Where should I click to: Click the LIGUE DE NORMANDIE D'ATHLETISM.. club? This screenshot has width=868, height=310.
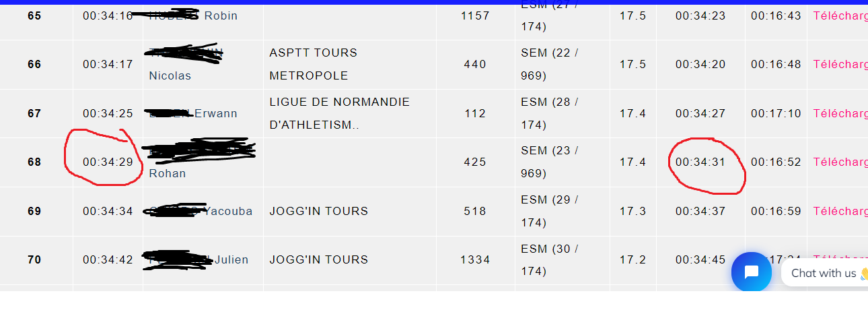[x=339, y=113]
